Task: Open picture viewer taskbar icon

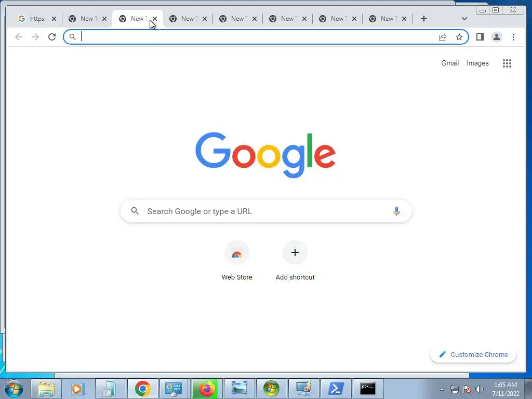Action: (239, 389)
